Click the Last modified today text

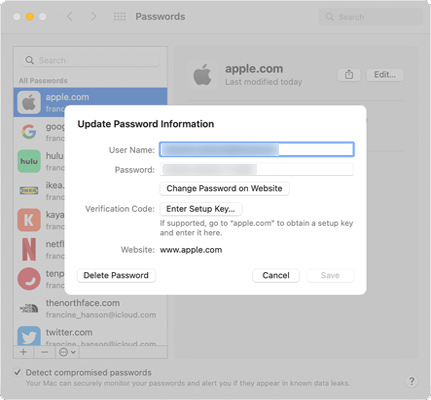(x=264, y=82)
